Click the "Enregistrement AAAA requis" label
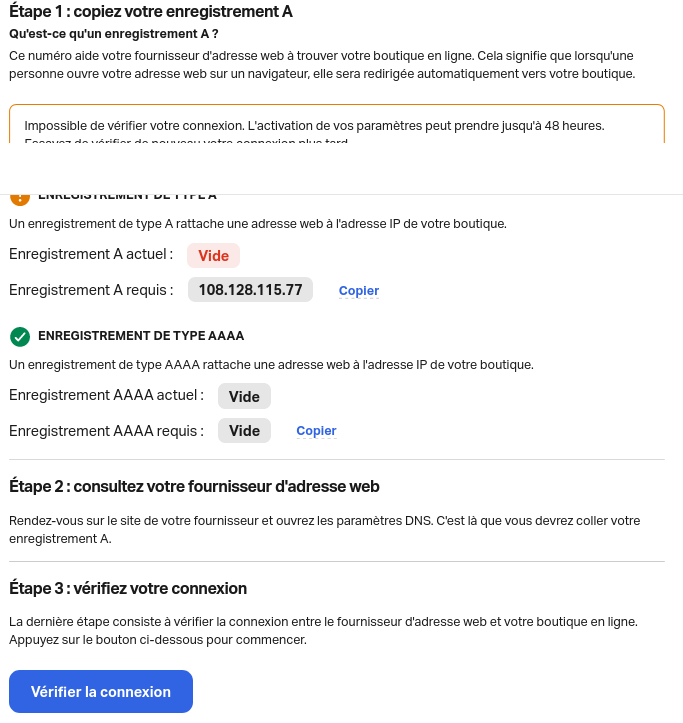 tap(106, 431)
